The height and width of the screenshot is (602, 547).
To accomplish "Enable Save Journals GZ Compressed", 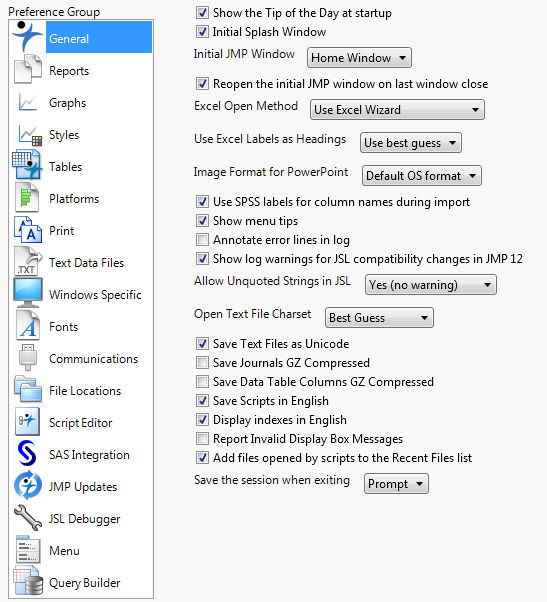I will (x=202, y=362).
